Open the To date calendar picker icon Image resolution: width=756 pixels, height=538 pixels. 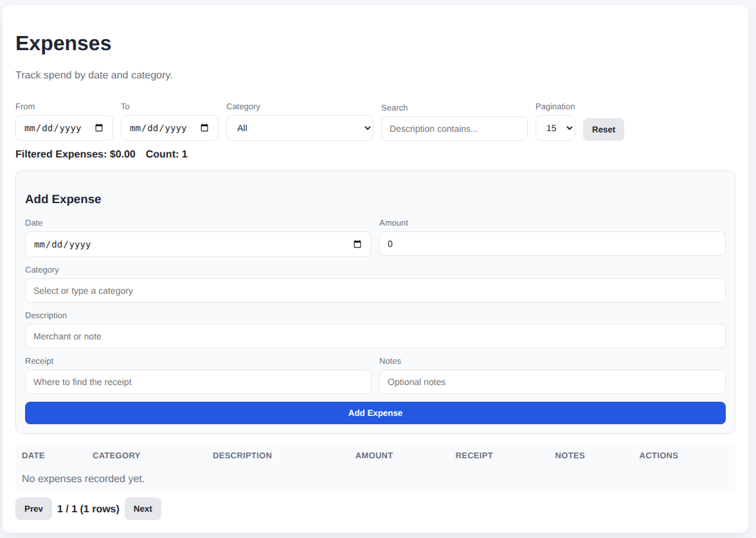coord(204,128)
